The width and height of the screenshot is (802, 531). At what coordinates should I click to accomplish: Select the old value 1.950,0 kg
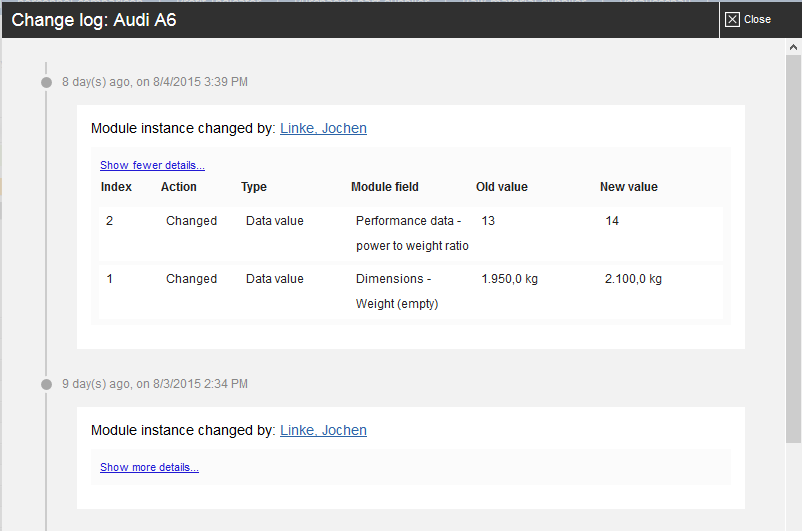509,279
